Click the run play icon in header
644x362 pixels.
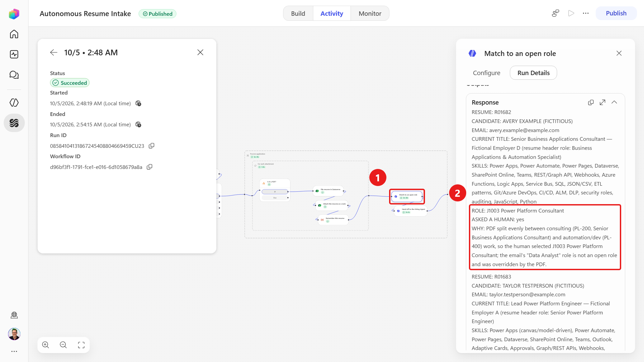[571, 13]
